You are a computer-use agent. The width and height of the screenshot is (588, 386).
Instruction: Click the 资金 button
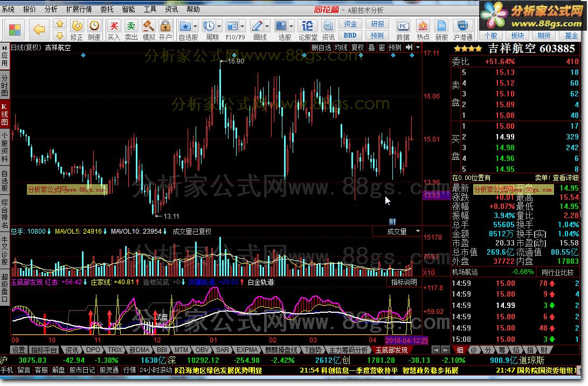tap(350, 24)
